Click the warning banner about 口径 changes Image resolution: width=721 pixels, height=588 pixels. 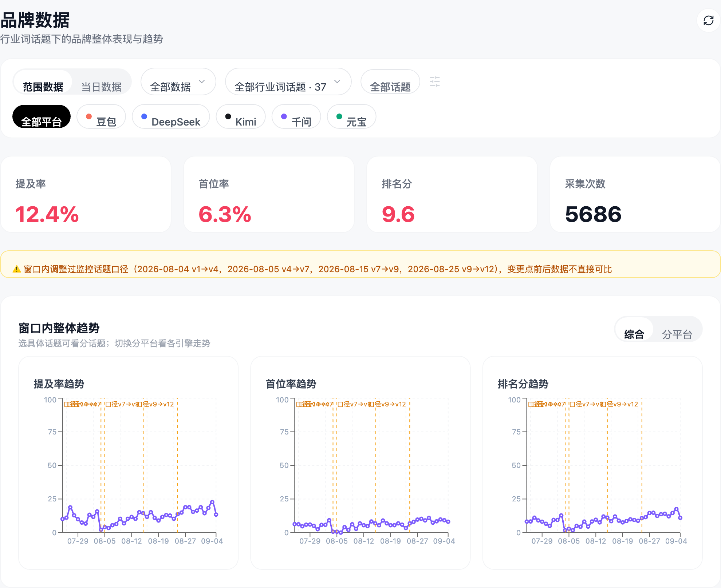point(360,264)
